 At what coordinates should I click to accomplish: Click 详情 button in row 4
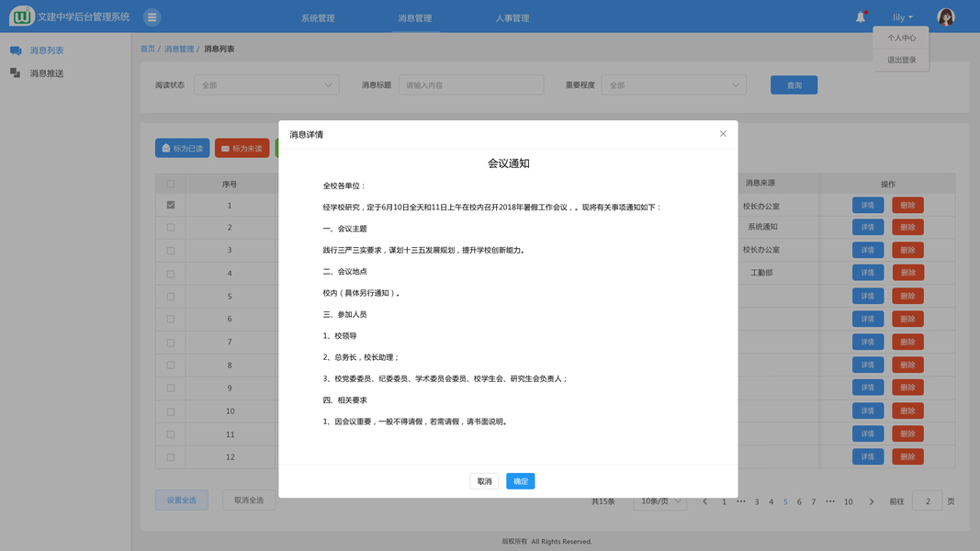(x=868, y=273)
